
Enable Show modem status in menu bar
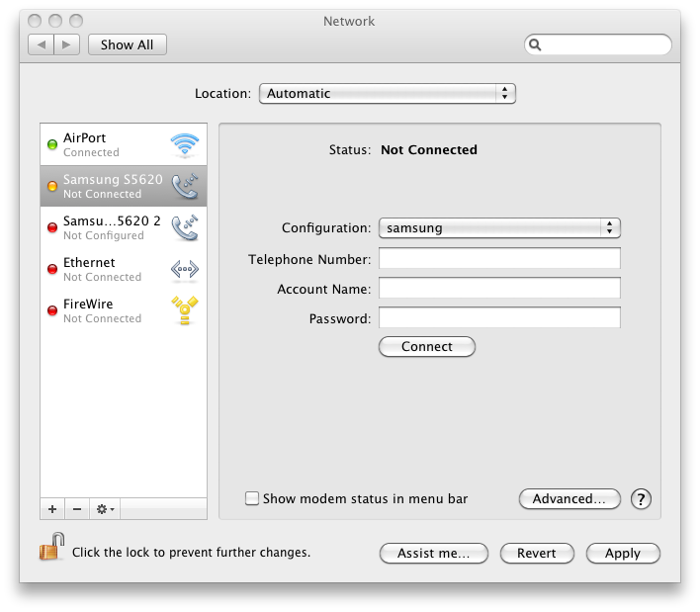tap(252, 498)
